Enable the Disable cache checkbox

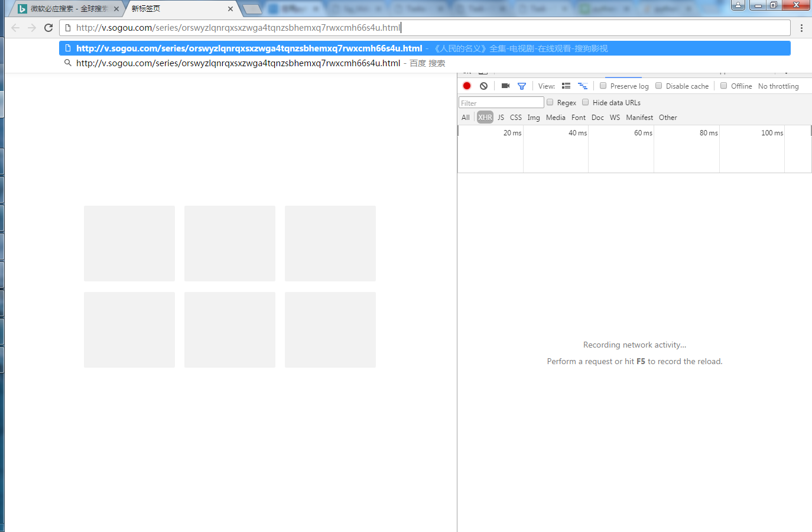(658, 86)
